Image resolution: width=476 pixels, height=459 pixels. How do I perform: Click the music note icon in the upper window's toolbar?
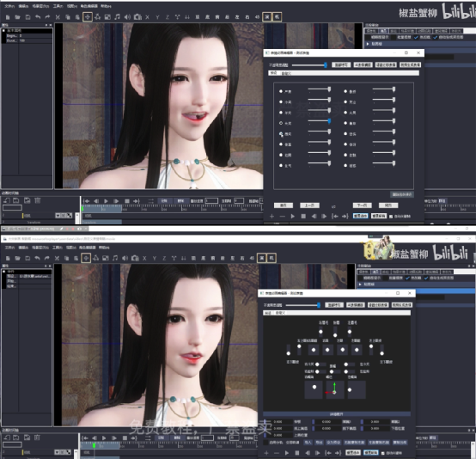117,17
